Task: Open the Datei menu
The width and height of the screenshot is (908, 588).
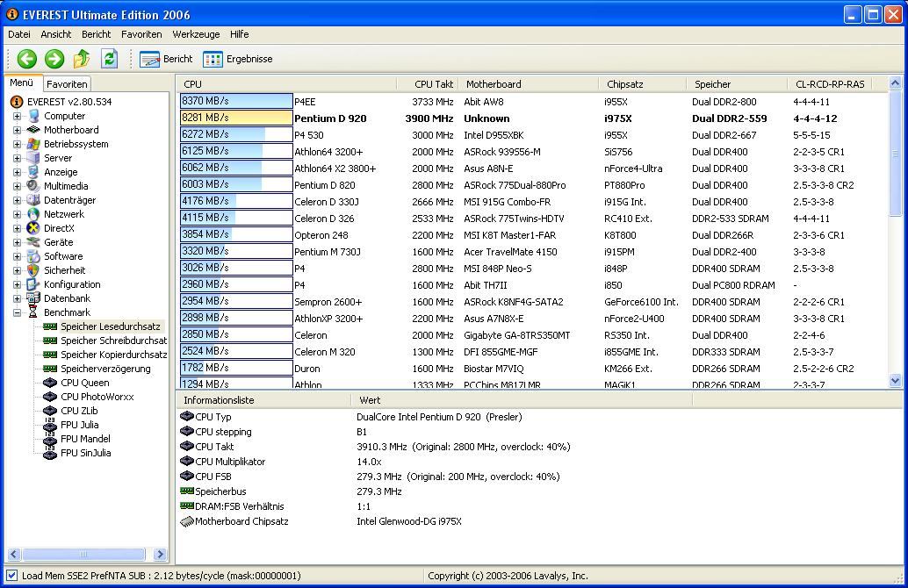Action: point(19,34)
